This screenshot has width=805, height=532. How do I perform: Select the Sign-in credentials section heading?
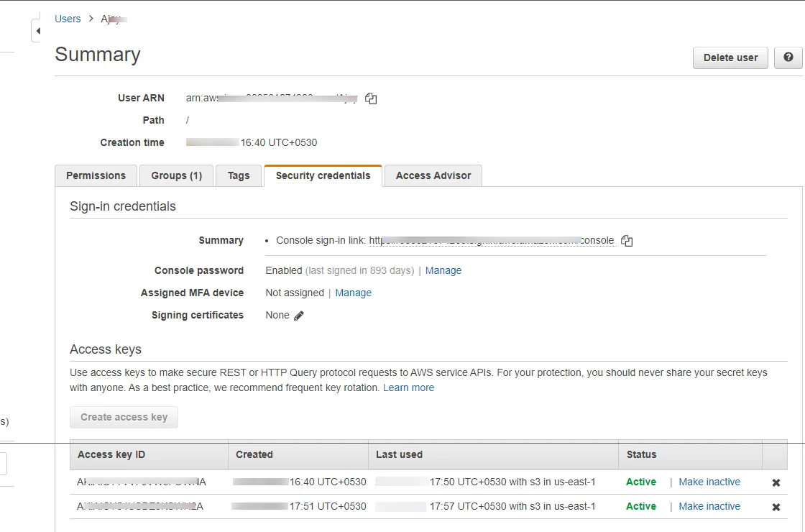click(x=123, y=206)
